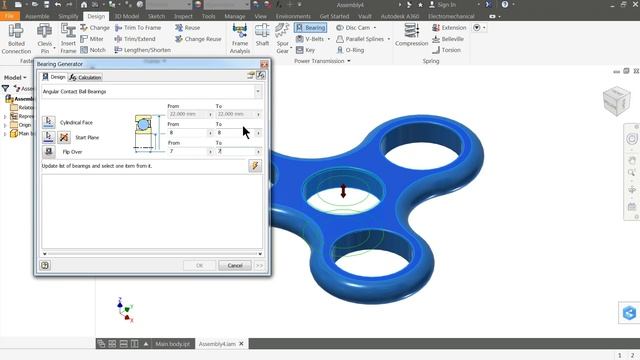Select the Miter tool
This screenshot has width=640, height=360.
pyautogui.click(x=92, y=39)
